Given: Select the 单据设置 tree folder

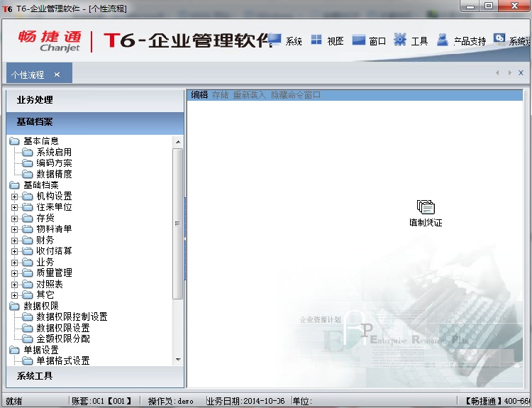Looking at the screenshot, I should (x=41, y=350).
